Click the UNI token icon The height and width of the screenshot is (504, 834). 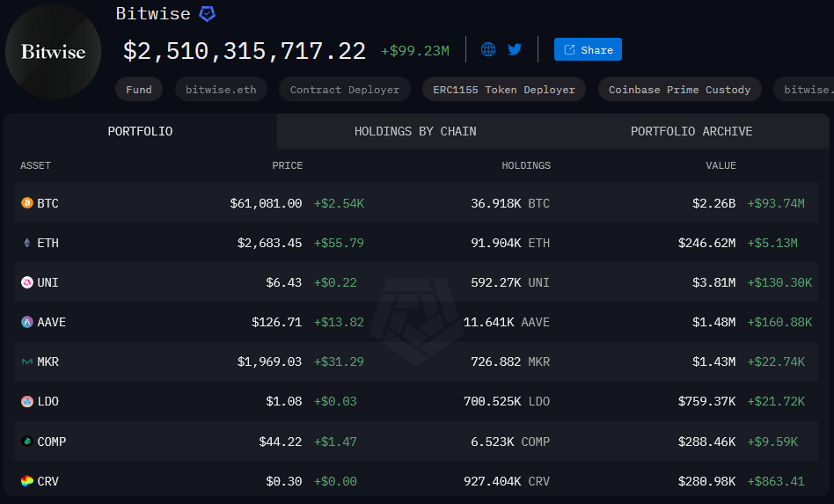[x=26, y=282]
